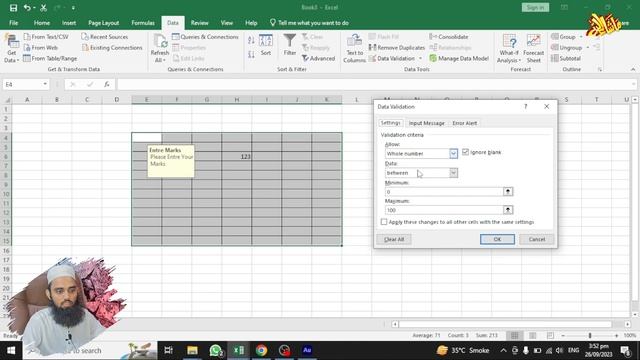Open Outline group dialog launcher
640x360 pixels.
(600, 70)
